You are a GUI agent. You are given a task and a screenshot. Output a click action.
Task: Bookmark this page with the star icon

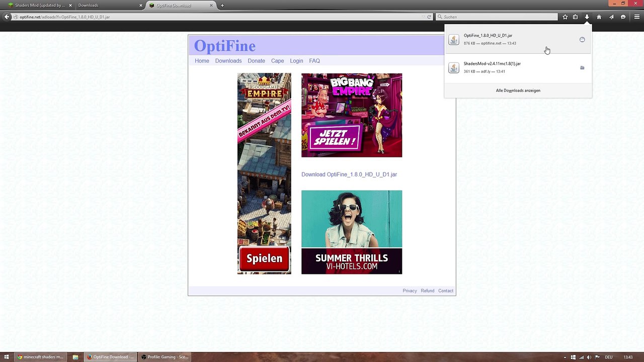(x=565, y=17)
